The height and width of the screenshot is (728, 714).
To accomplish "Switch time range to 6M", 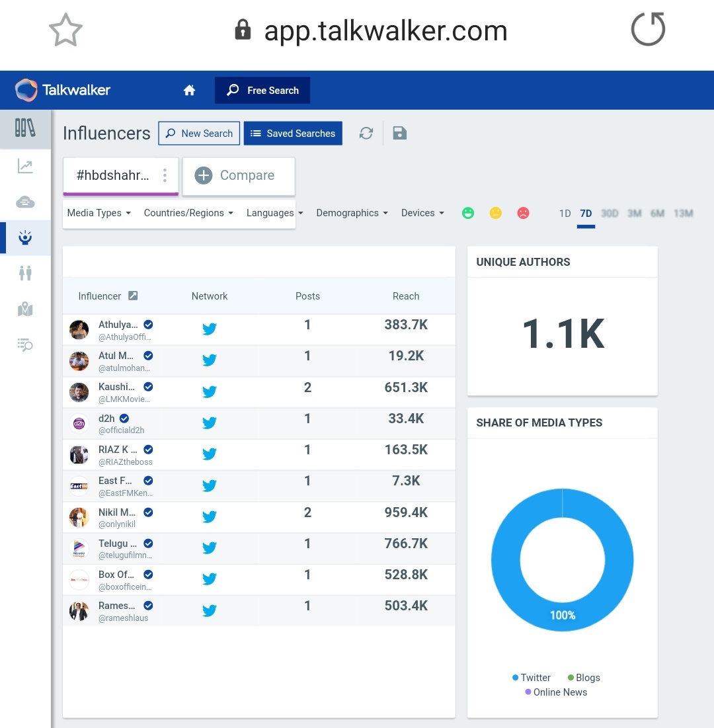I will 657,214.
